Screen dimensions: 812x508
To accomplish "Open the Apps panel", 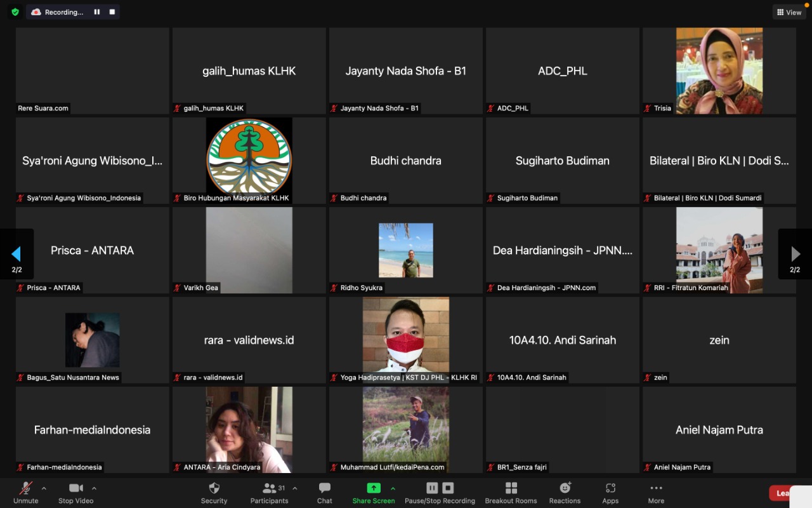I will [x=610, y=493].
